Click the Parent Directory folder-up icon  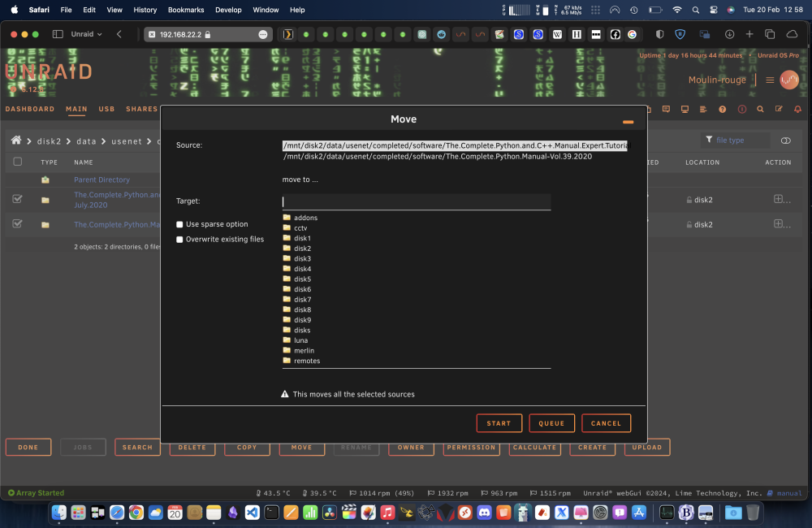45,180
